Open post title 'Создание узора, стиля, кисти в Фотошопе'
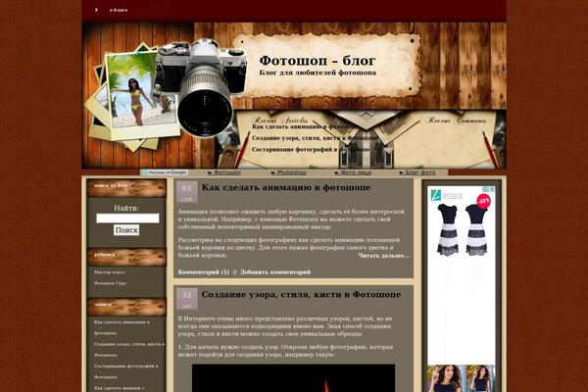 pyautogui.click(x=301, y=294)
